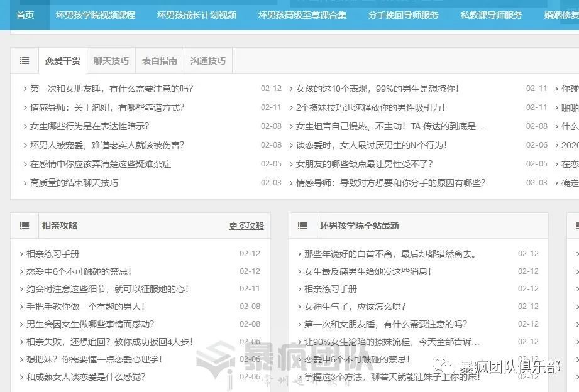Image resolution: width=579 pixels, height=392 pixels.
Task: Open 坏男孩成长计划视频 navigation item
Action: coord(196,15)
